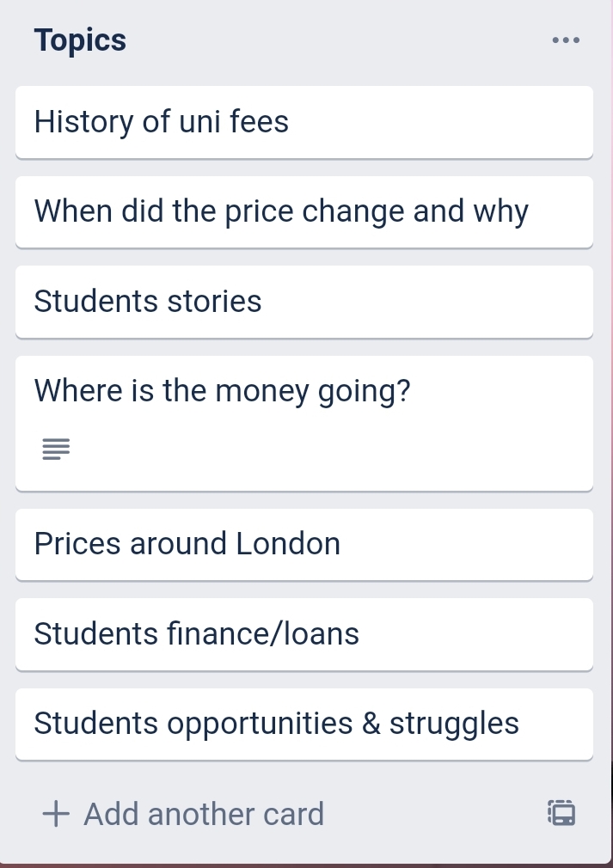Click the 'Prices around London' title text

point(187,544)
